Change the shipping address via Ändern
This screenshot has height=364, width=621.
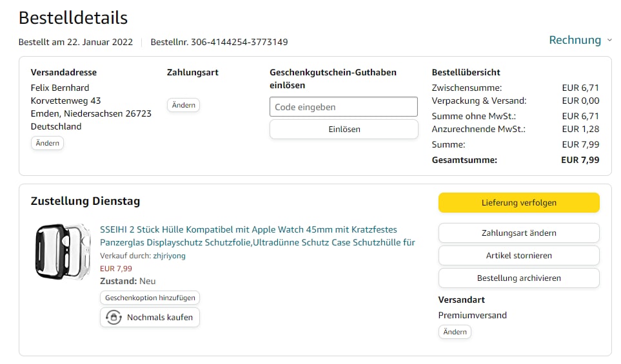(47, 143)
